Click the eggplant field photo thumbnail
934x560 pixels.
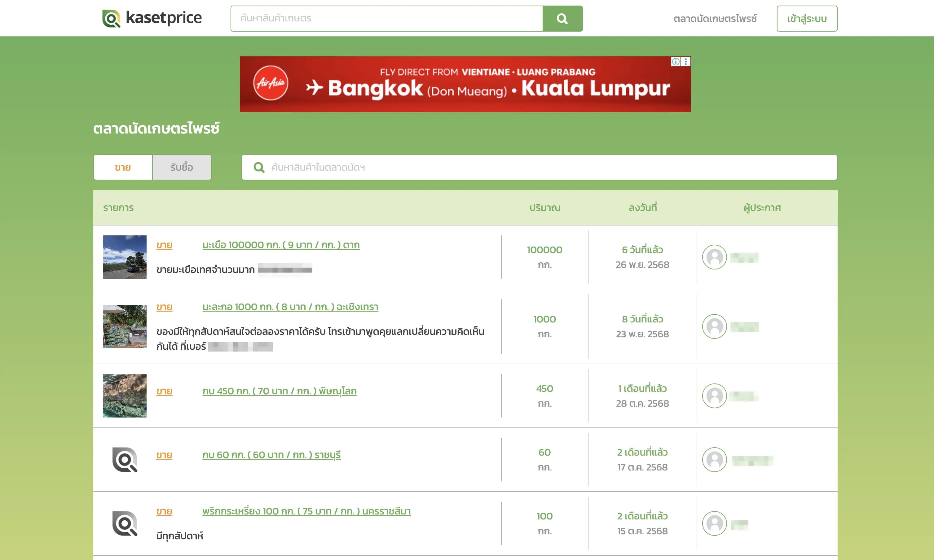(125, 257)
